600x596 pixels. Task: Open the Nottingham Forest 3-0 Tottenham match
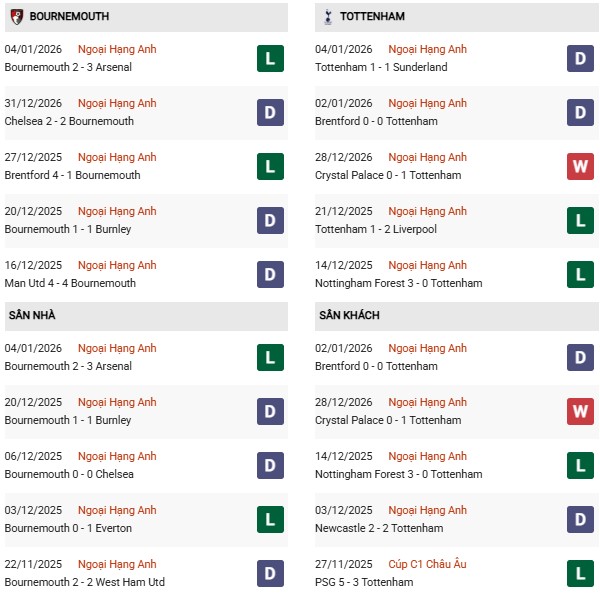(398, 283)
